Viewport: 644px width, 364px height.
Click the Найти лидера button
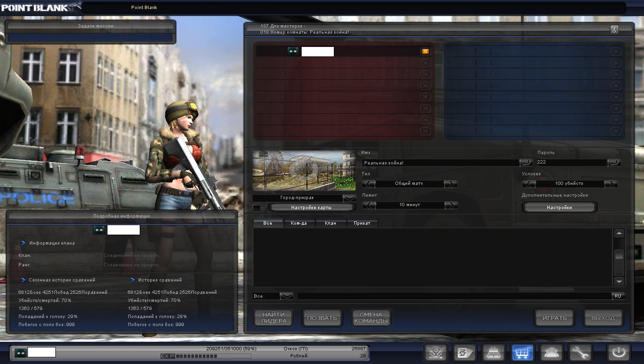pyautogui.click(x=274, y=318)
